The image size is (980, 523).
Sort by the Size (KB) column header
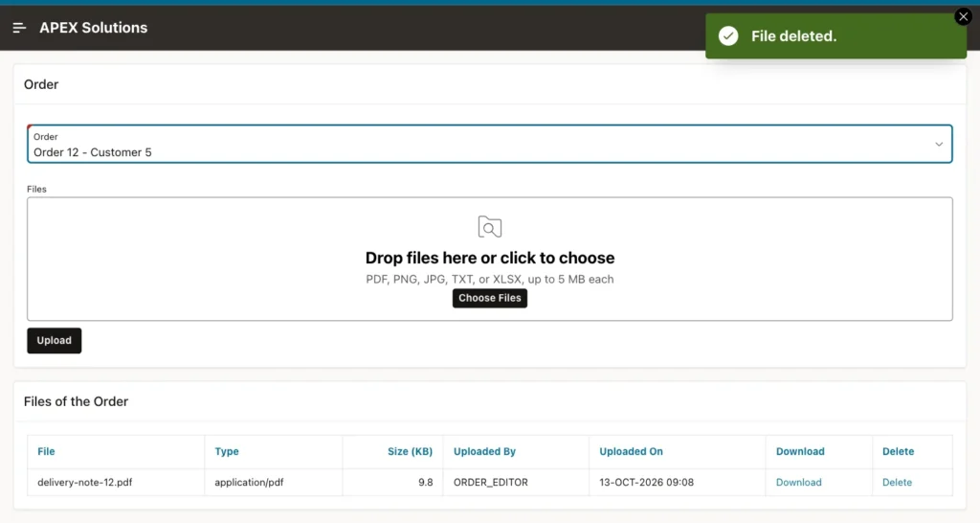[410, 452]
